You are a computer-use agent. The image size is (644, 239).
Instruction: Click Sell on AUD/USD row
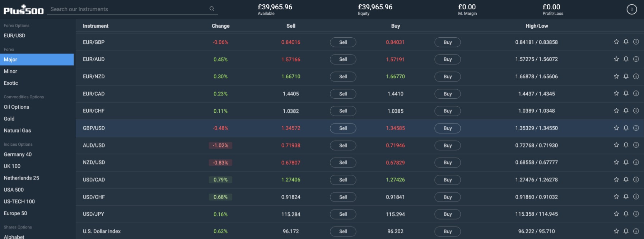343,146
